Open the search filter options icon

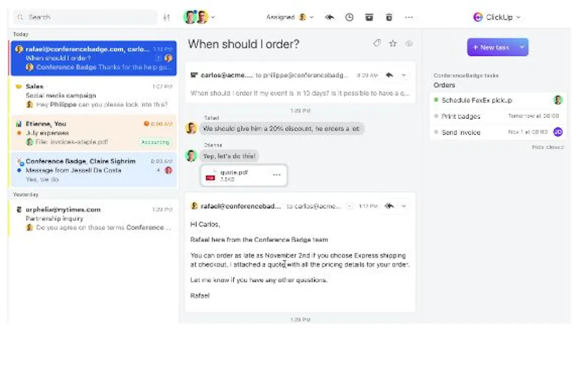coord(167,17)
